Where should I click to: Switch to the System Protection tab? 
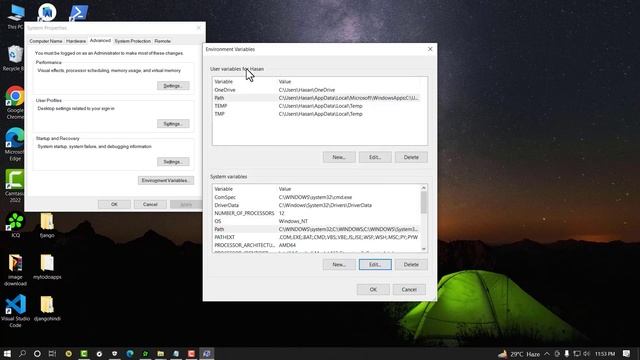click(133, 41)
